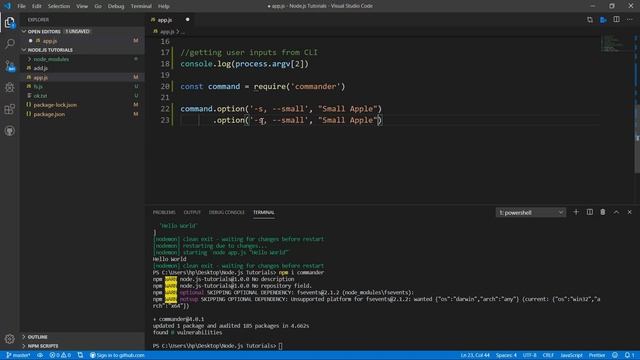Click the open changes icon

590,20
